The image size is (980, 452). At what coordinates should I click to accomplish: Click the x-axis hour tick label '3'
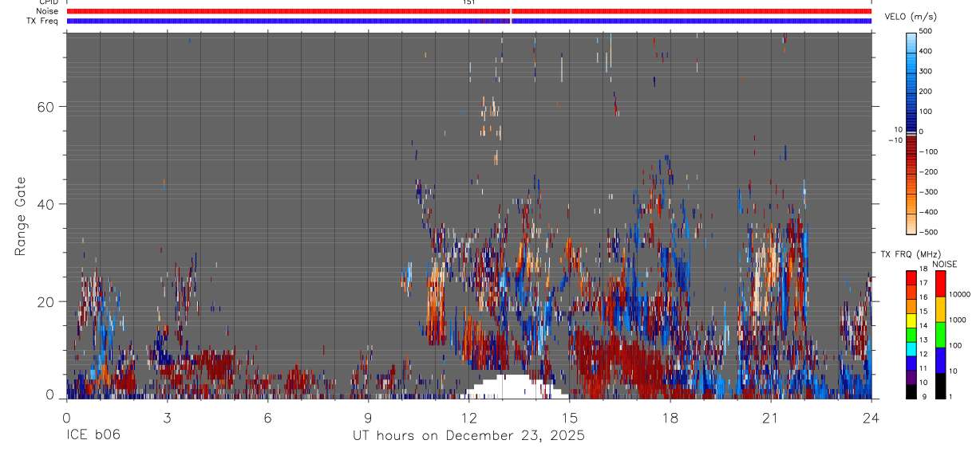pyautogui.click(x=167, y=418)
